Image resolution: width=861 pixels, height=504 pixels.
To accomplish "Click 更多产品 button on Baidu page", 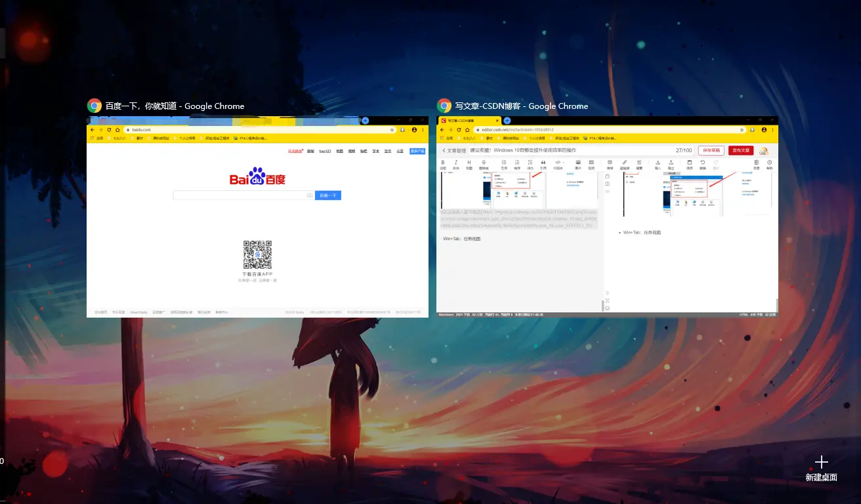I will pyautogui.click(x=417, y=151).
